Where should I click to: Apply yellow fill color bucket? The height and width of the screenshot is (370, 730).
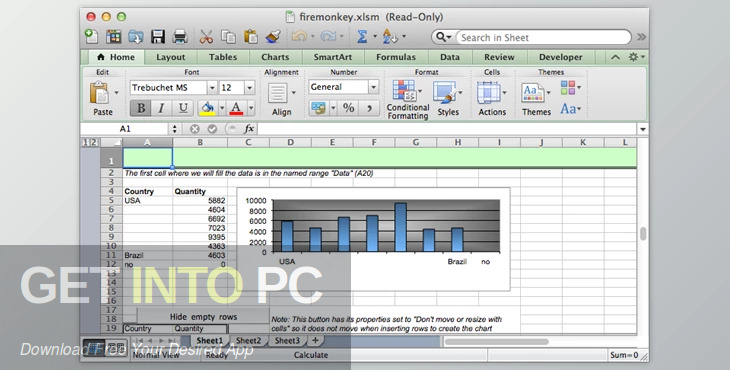point(207,108)
